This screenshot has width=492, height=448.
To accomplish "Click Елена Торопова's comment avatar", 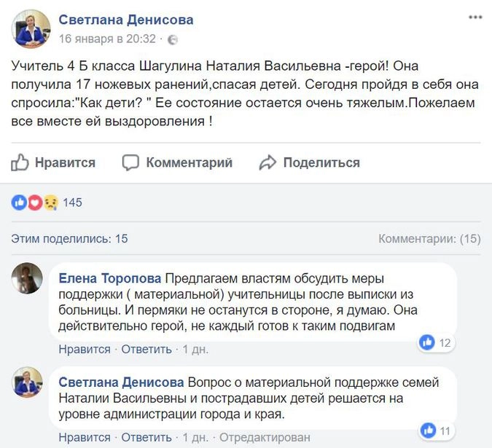I will (28, 278).
